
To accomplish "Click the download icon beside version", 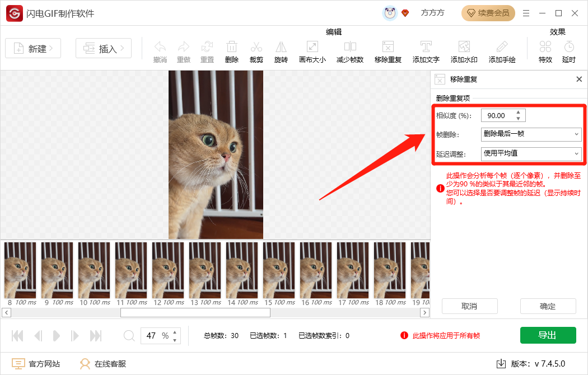I will click(x=501, y=364).
